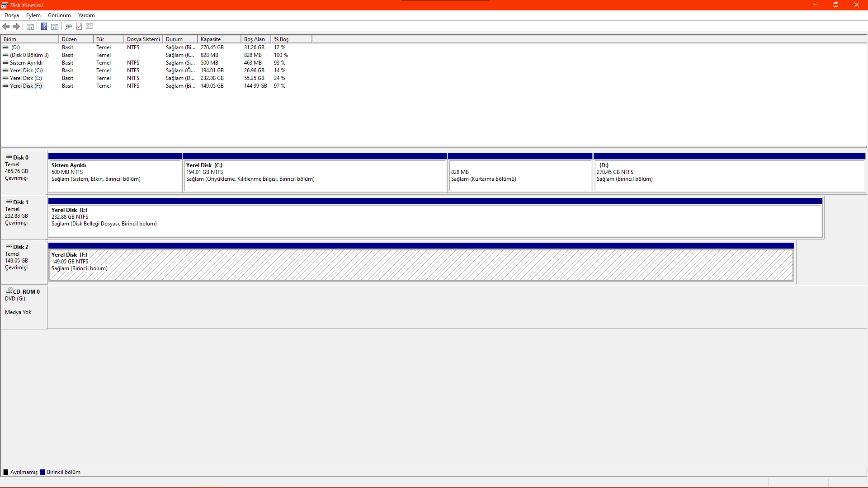868x488 pixels.
Task: Click the Medya Yok text under CD-ROM 0
Action: [x=18, y=312]
